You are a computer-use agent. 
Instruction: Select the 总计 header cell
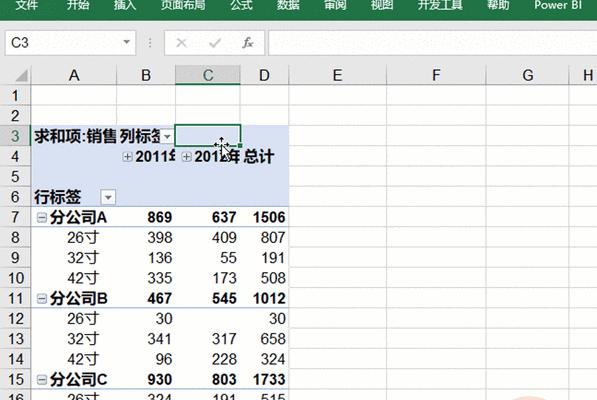(264, 156)
